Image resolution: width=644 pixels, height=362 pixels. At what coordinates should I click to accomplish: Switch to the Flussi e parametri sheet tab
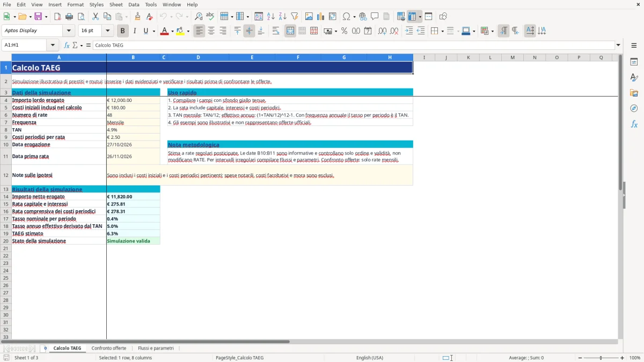[x=156, y=348]
